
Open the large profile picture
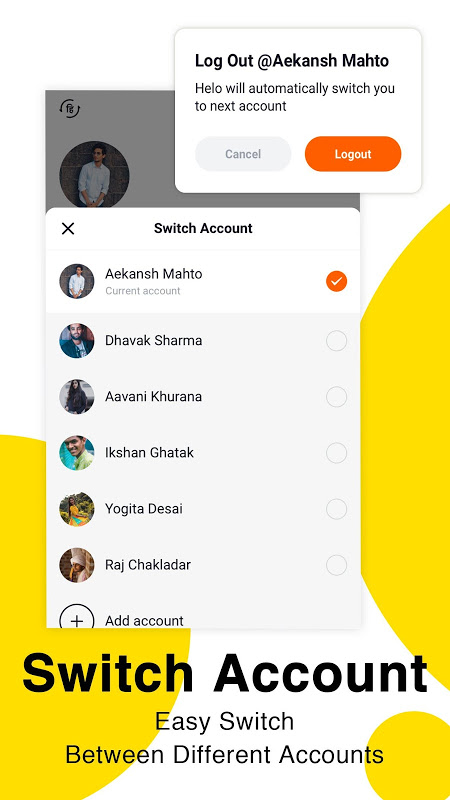[94, 174]
